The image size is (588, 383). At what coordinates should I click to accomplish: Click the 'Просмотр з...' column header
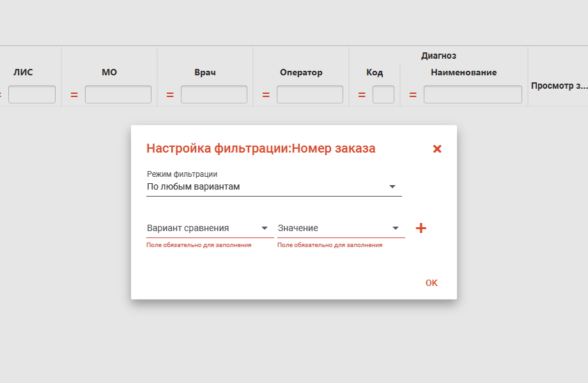point(559,86)
